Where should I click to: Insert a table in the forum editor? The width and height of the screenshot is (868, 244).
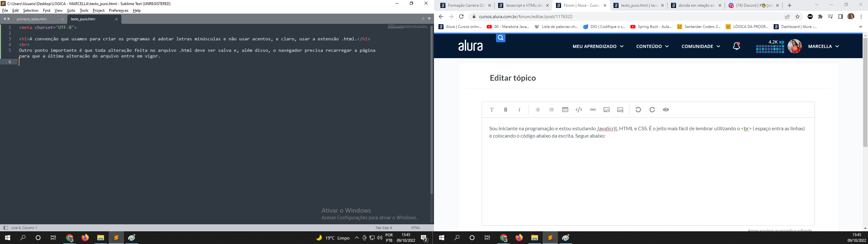click(x=565, y=110)
